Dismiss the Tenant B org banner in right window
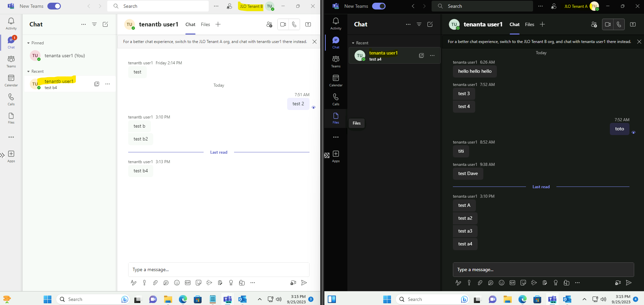644x305 pixels. pos(639,42)
